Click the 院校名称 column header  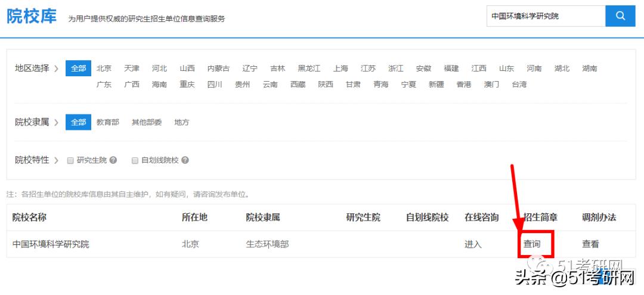tap(29, 217)
